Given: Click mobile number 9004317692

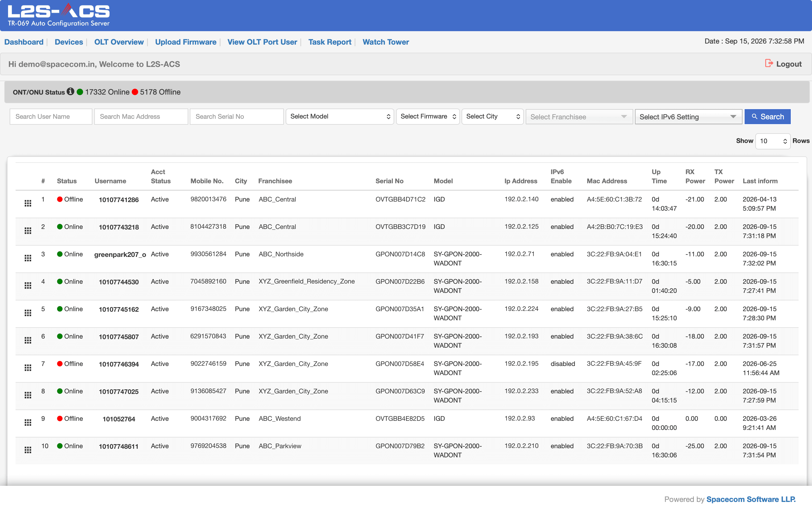Looking at the screenshot, I should pyautogui.click(x=208, y=419).
